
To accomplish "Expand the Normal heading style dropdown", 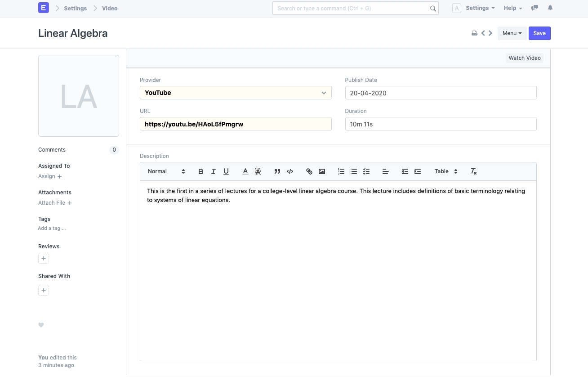I will 166,171.
